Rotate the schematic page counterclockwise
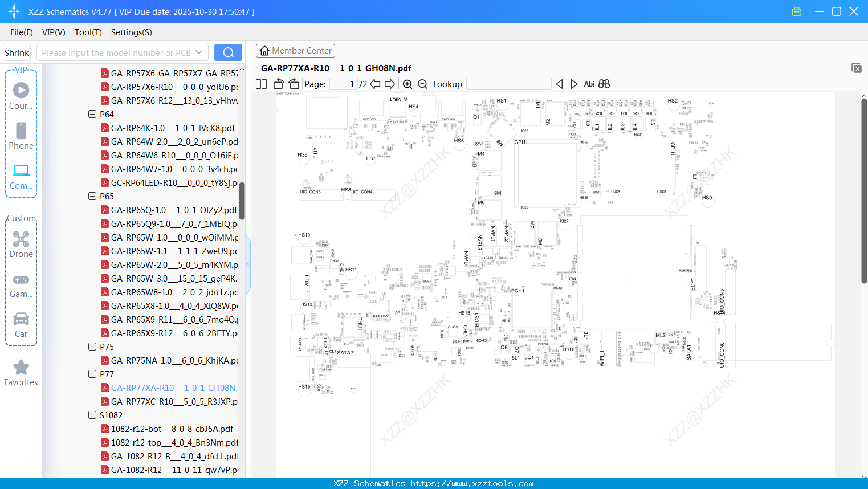Image resolution: width=868 pixels, height=489 pixels. click(x=279, y=84)
